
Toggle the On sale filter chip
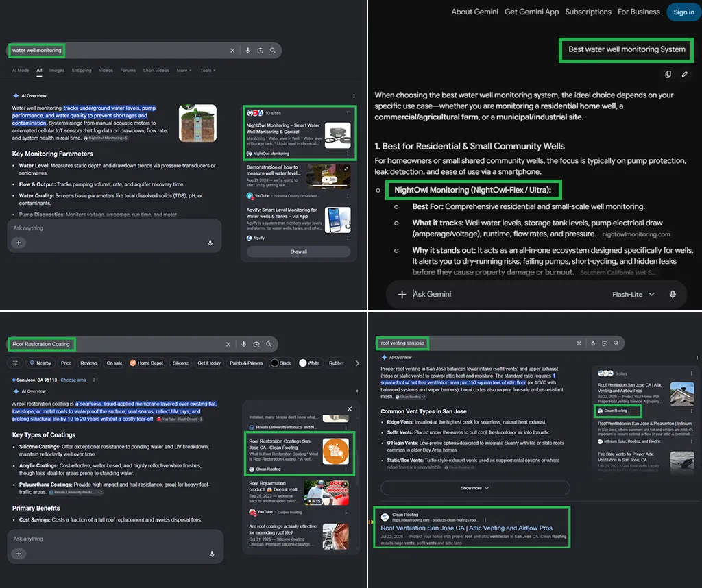pos(114,363)
